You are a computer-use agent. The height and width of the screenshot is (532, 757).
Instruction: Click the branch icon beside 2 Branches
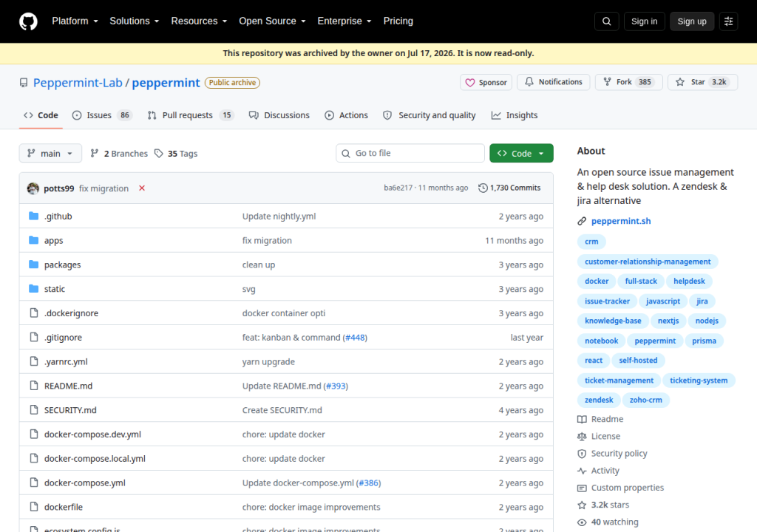pos(95,154)
